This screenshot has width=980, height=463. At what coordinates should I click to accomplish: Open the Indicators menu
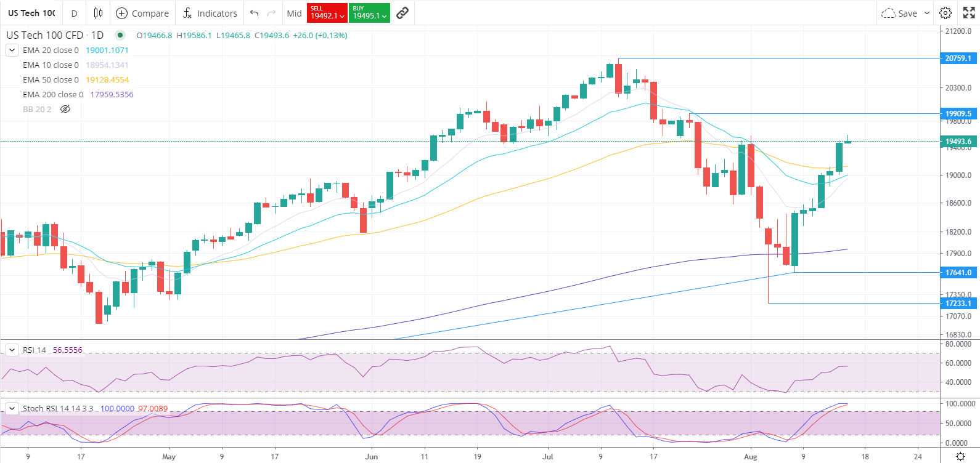tap(210, 13)
